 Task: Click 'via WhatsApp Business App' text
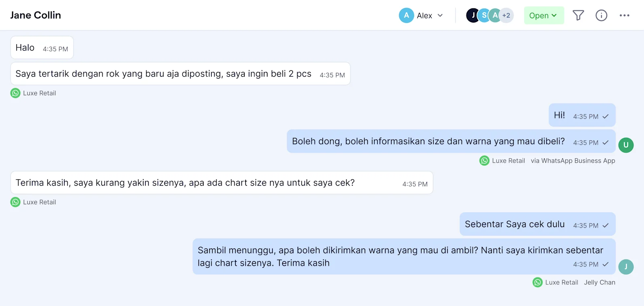(x=572, y=160)
